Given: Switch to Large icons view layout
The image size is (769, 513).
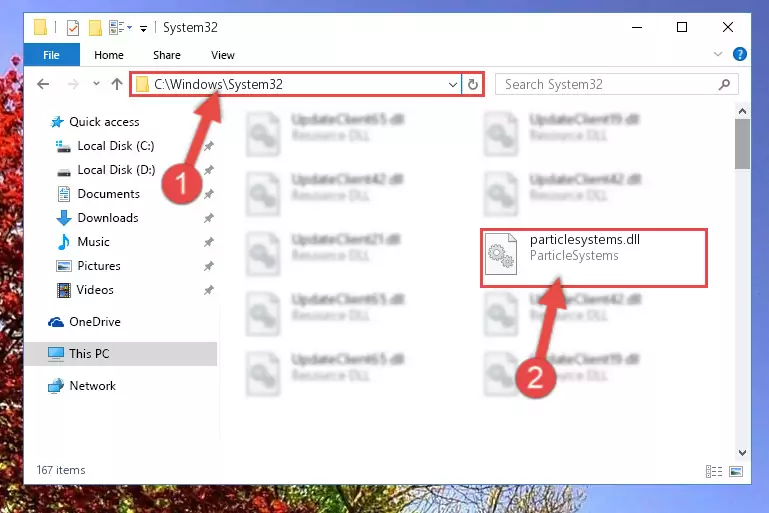Looking at the screenshot, I should click(736, 471).
